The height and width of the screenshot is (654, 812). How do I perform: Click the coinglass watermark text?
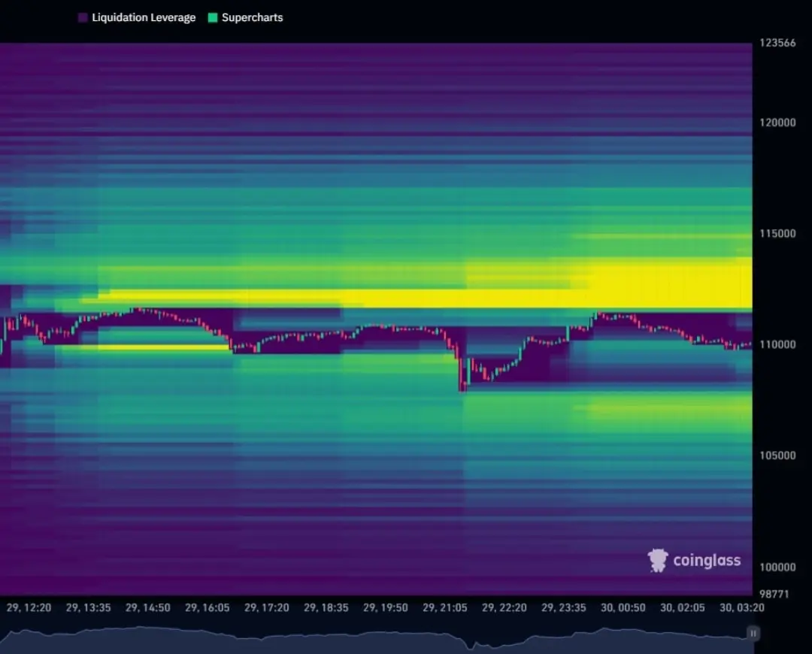tap(706, 561)
